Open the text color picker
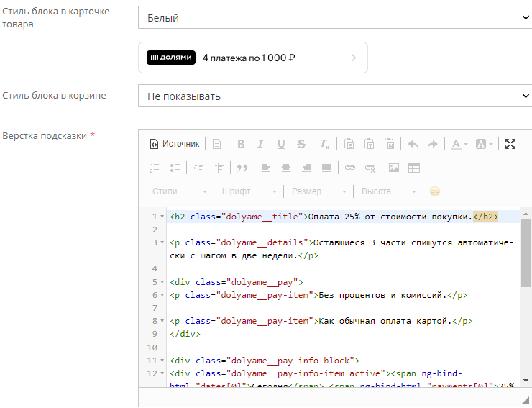 (459, 144)
